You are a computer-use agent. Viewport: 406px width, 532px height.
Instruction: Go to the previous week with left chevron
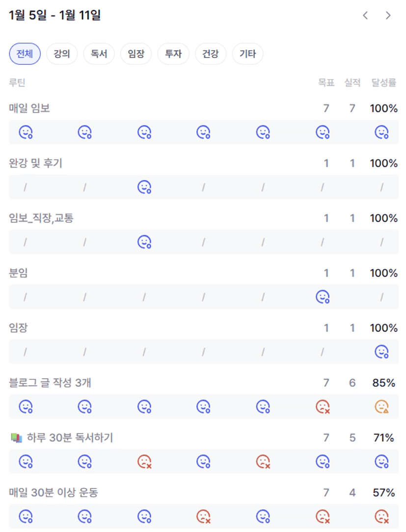tap(365, 15)
